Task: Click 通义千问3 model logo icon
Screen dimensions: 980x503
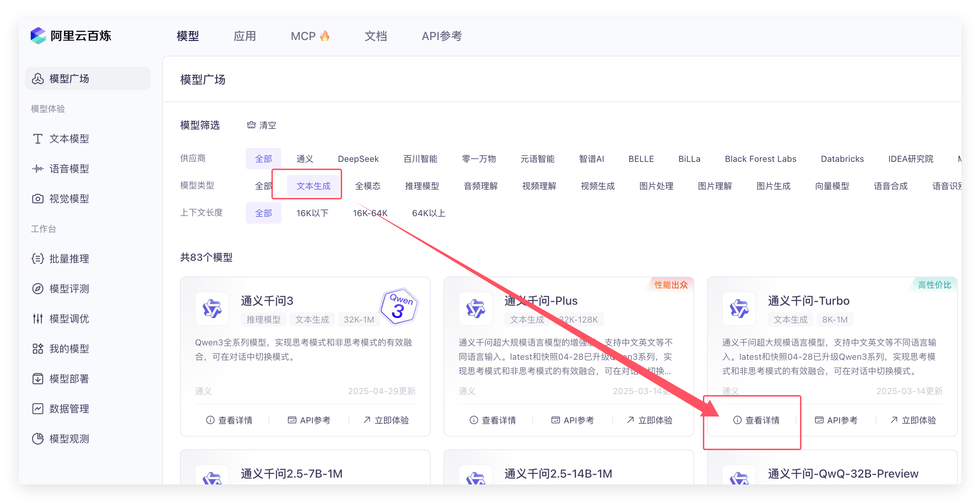Action: pyautogui.click(x=212, y=309)
